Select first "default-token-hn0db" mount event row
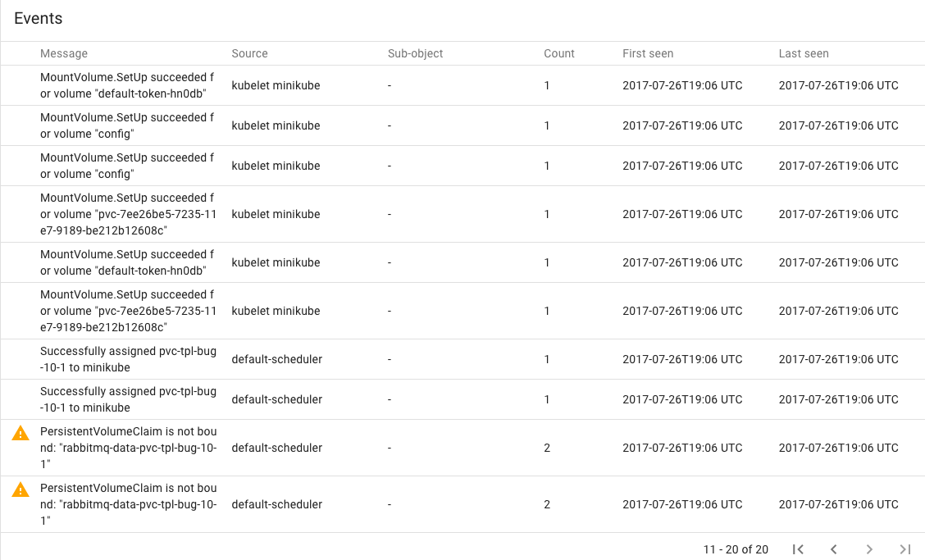Viewport: 925px width, 560px height. pos(462,85)
